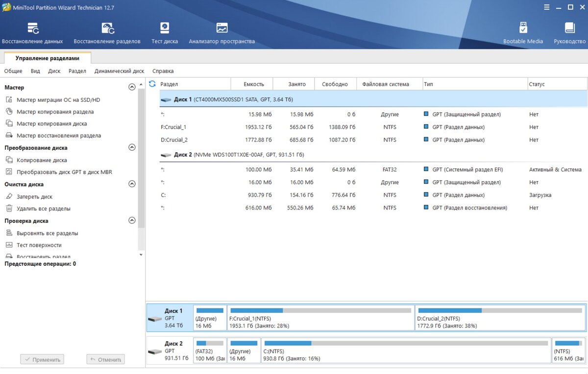This screenshot has width=588, height=374.
Task: Click the Мастер восстановления раздела icon
Action: (9, 136)
